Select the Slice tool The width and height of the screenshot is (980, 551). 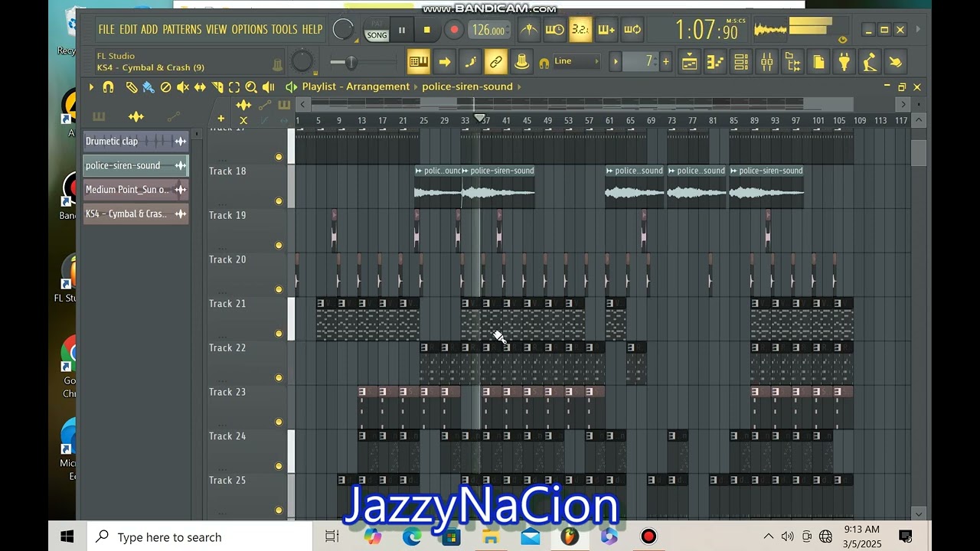(217, 87)
